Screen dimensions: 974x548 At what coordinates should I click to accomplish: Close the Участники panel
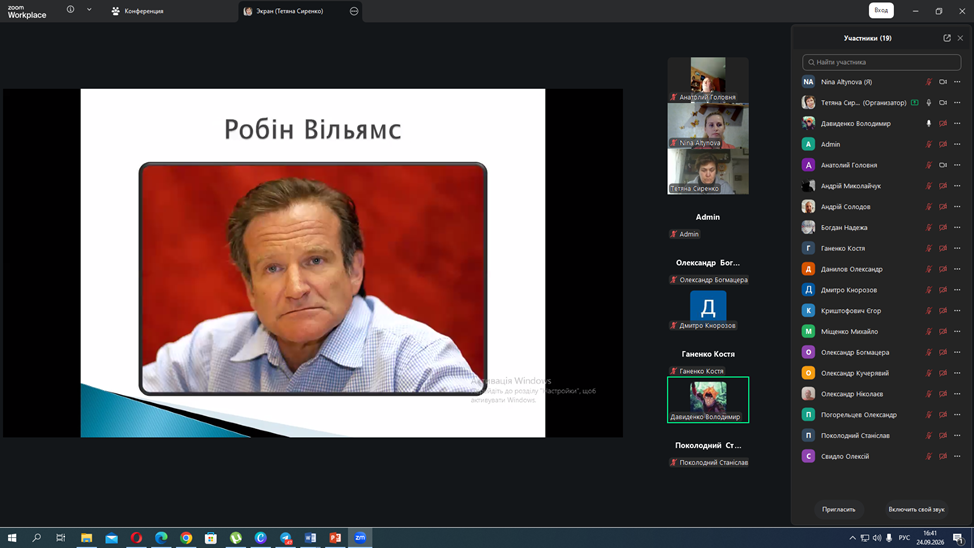960,38
